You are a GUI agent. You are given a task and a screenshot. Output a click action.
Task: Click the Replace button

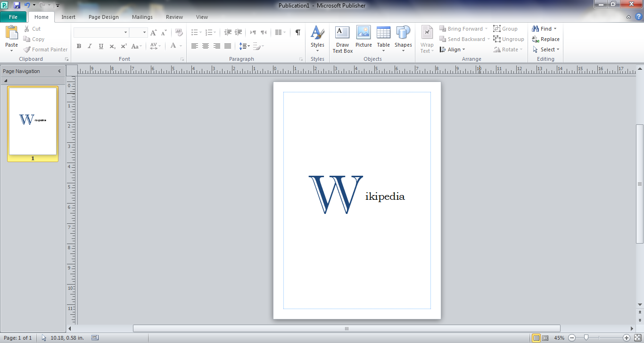click(545, 39)
